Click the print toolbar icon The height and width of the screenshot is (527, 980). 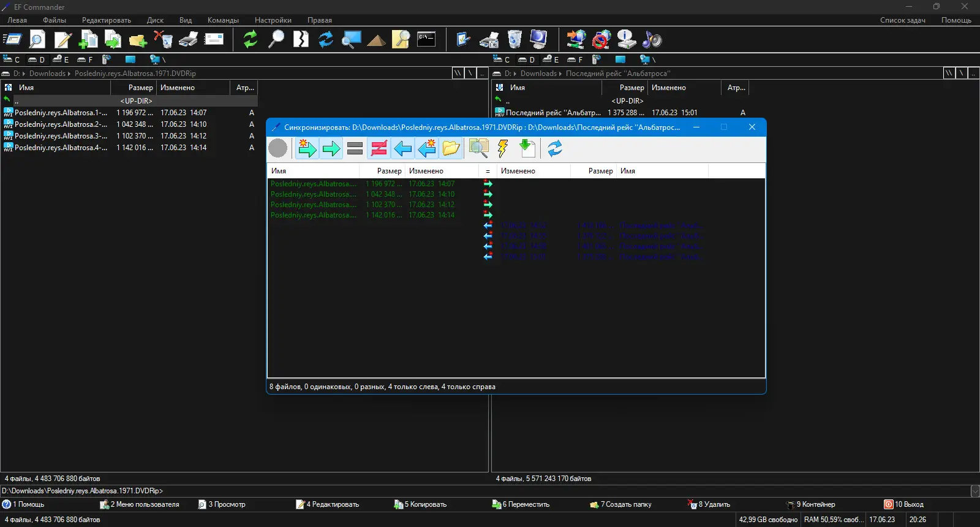pos(188,40)
